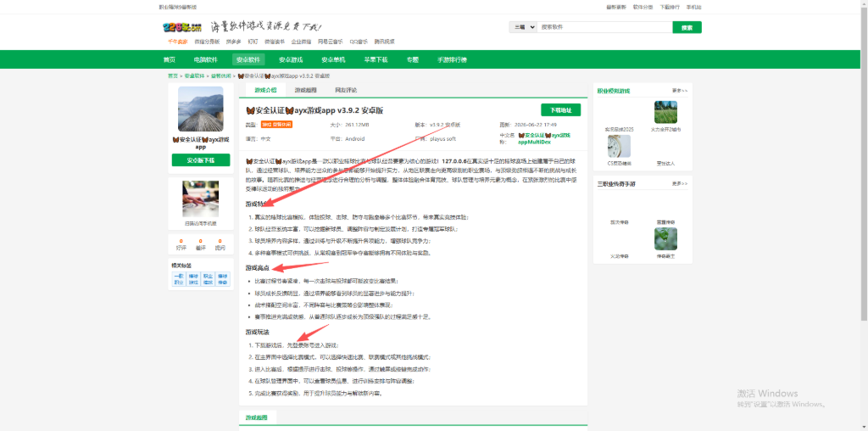The height and width of the screenshot is (431, 868).
Task: Open 火龙传奇 game link
Action: (x=619, y=256)
